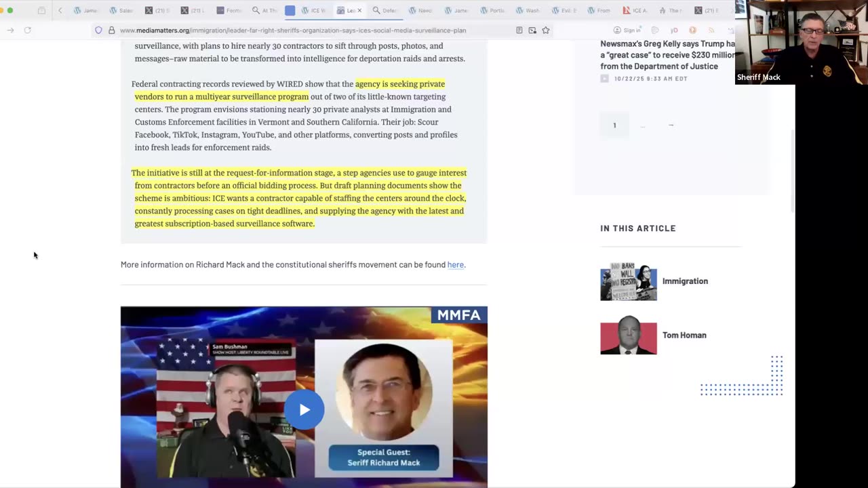
Task: Click the browser reload button
Action: (27, 30)
